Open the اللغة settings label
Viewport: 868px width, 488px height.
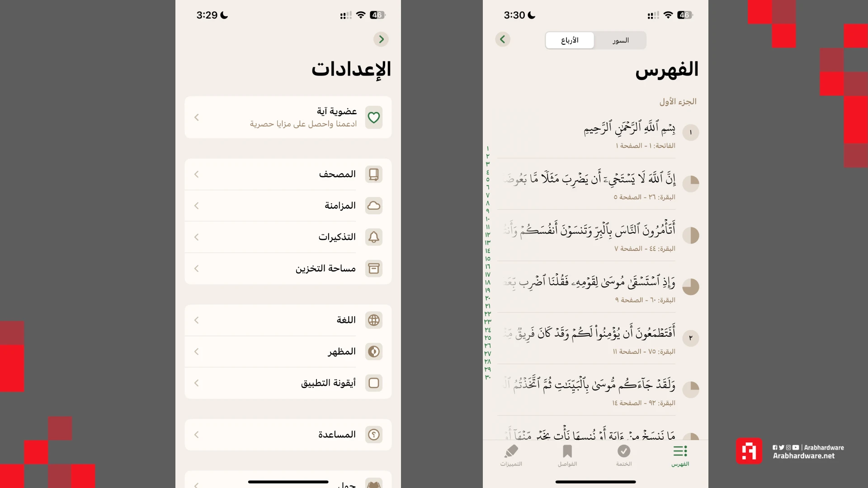point(346,320)
